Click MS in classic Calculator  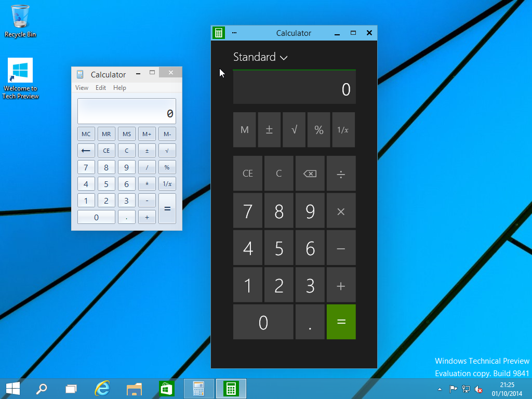point(127,134)
